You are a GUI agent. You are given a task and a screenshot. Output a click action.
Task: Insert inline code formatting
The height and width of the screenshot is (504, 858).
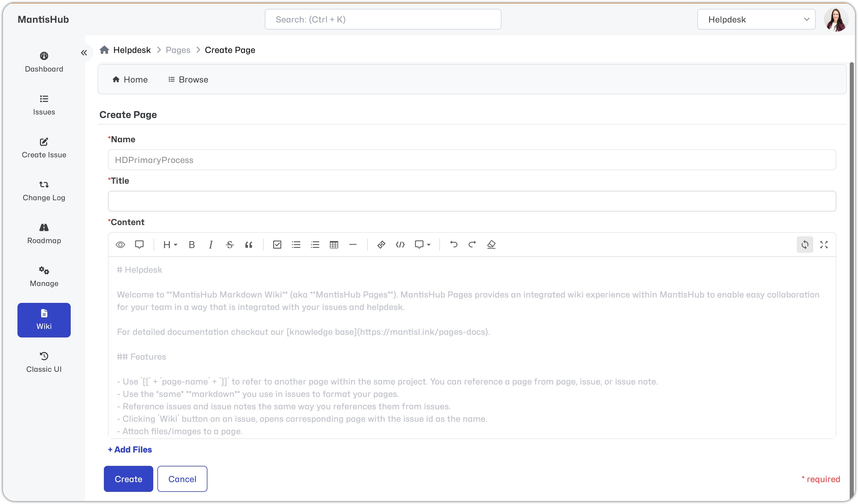[400, 245]
